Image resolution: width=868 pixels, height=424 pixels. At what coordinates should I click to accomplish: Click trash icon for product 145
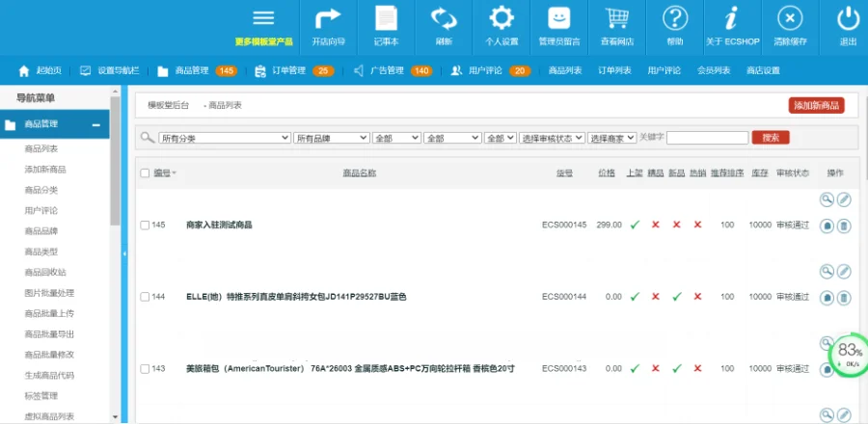pyautogui.click(x=844, y=225)
